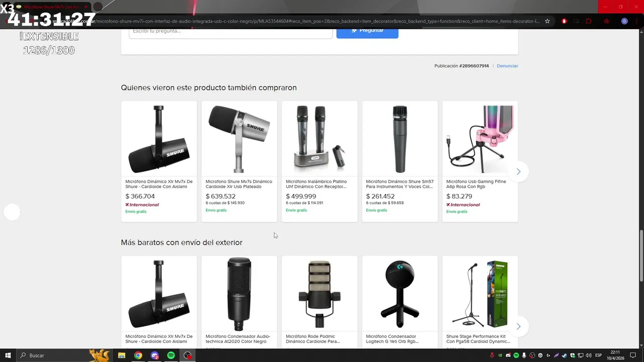This screenshot has width=644, height=362.
Task: Click the Denunciar link
Action: tap(507, 66)
